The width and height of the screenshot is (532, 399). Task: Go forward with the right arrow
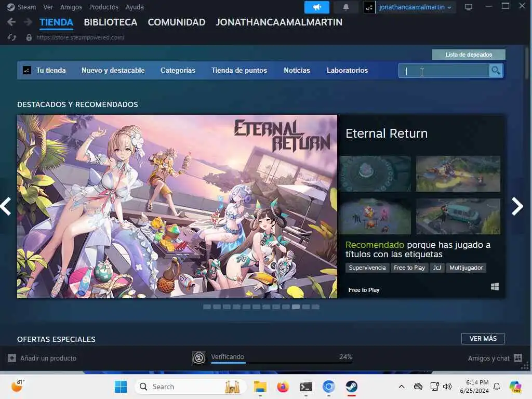tap(28, 22)
